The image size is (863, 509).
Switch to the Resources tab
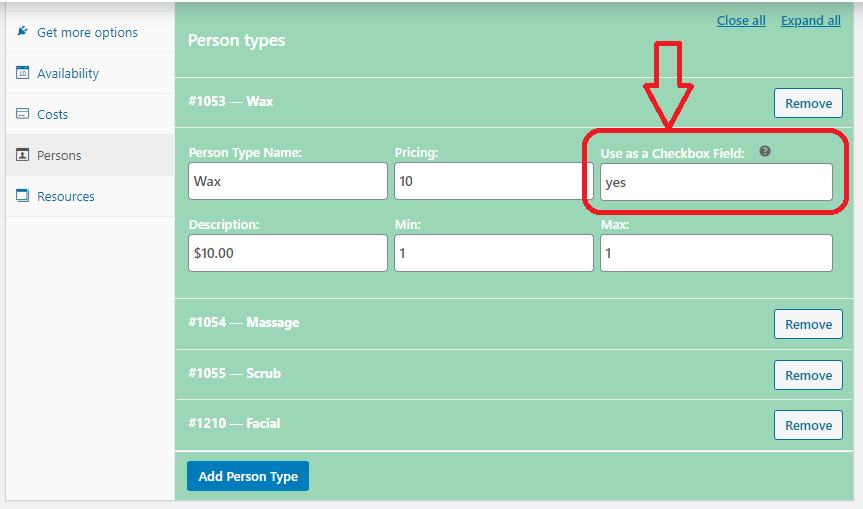pyautogui.click(x=66, y=196)
